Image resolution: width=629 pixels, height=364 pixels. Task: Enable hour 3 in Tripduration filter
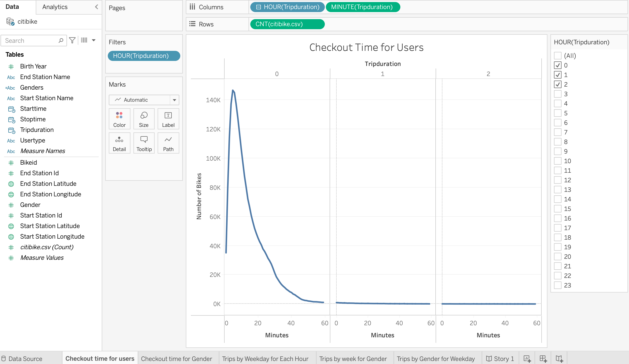coord(558,94)
